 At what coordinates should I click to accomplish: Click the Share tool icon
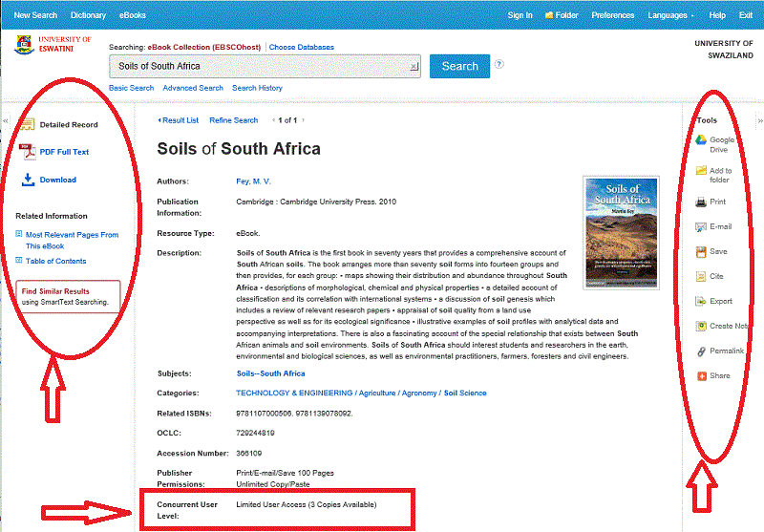click(x=702, y=376)
